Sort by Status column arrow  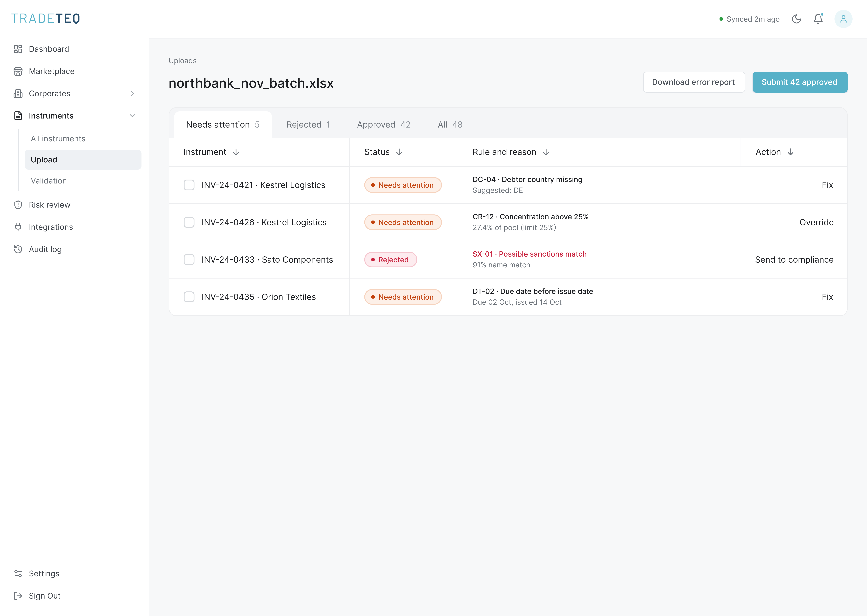(x=399, y=152)
